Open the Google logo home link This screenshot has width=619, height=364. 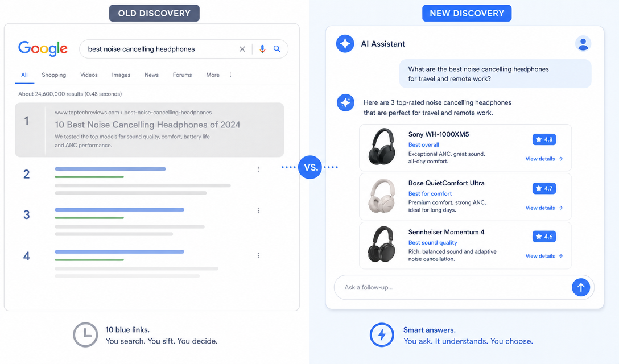click(x=43, y=48)
